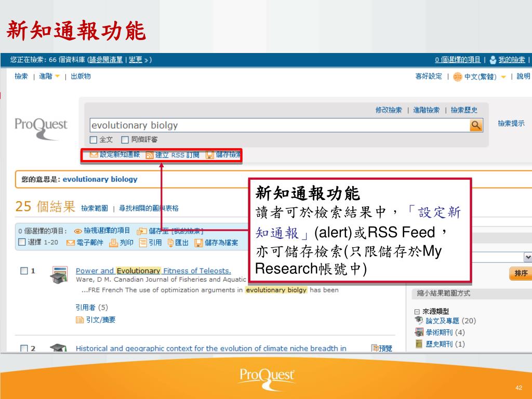Screen dimensions: 532x399
Task: Open Help (說明) menu item
Action: [523, 76]
